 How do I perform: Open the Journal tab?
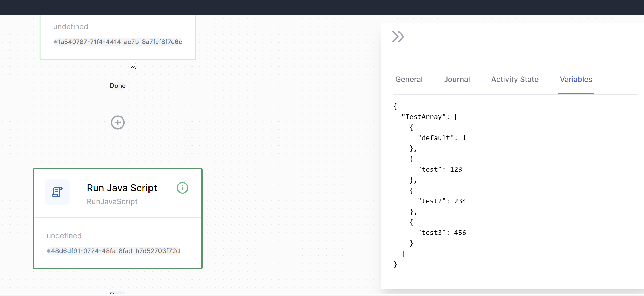click(457, 79)
